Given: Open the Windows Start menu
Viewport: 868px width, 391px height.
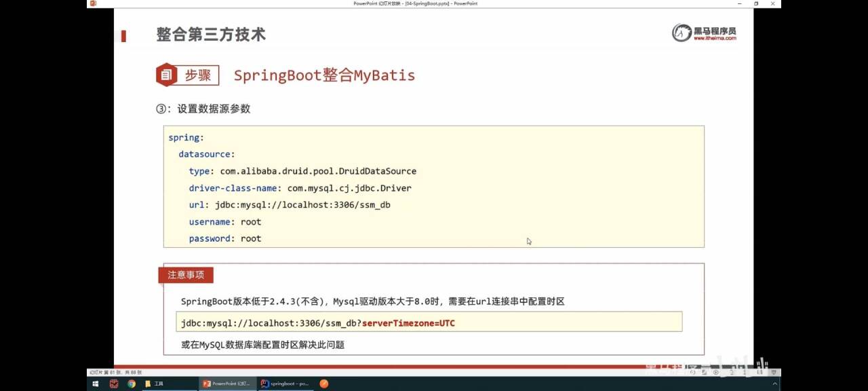Looking at the screenshot, I should [x=95, y=384].
